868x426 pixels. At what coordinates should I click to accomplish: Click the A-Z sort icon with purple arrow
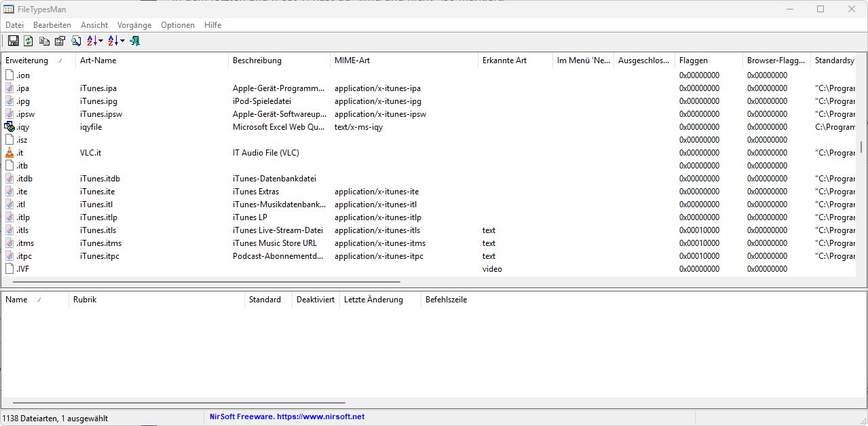pyautogui.click(x=92, y=41)
